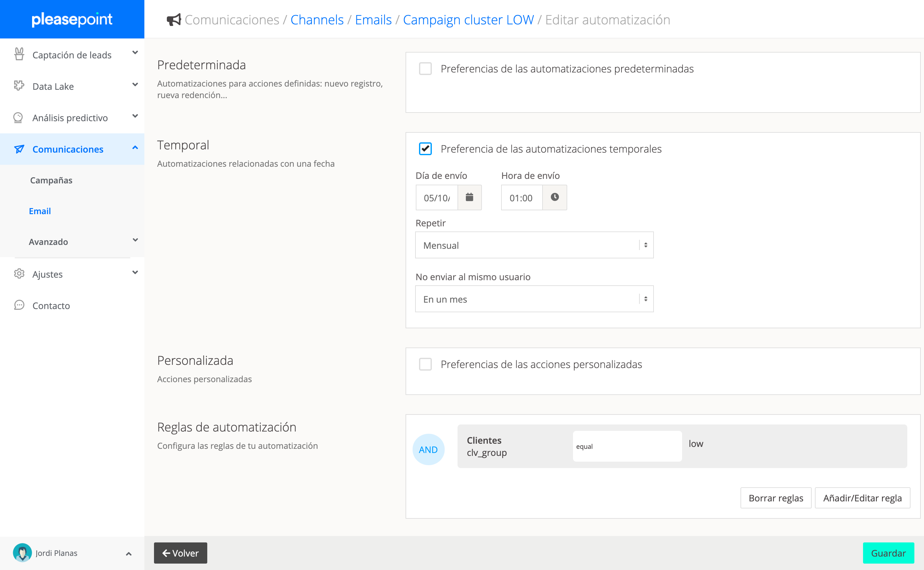Open Campañas in the sidebar
The image size is (924, 570).
(x=51, y=180)
